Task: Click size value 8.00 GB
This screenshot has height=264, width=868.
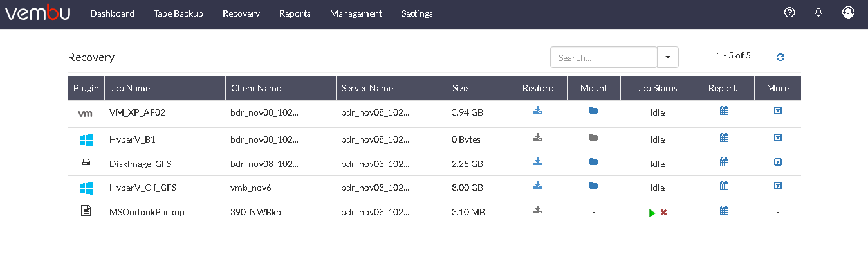Action: click(468, 188)
